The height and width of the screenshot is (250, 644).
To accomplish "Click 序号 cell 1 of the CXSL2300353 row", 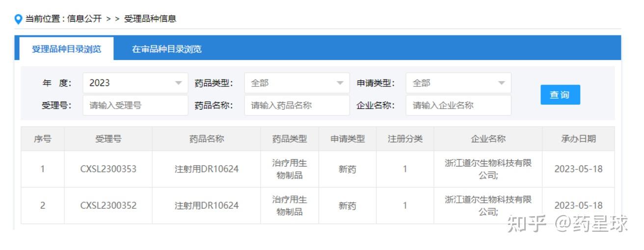I will pos(43,169).
